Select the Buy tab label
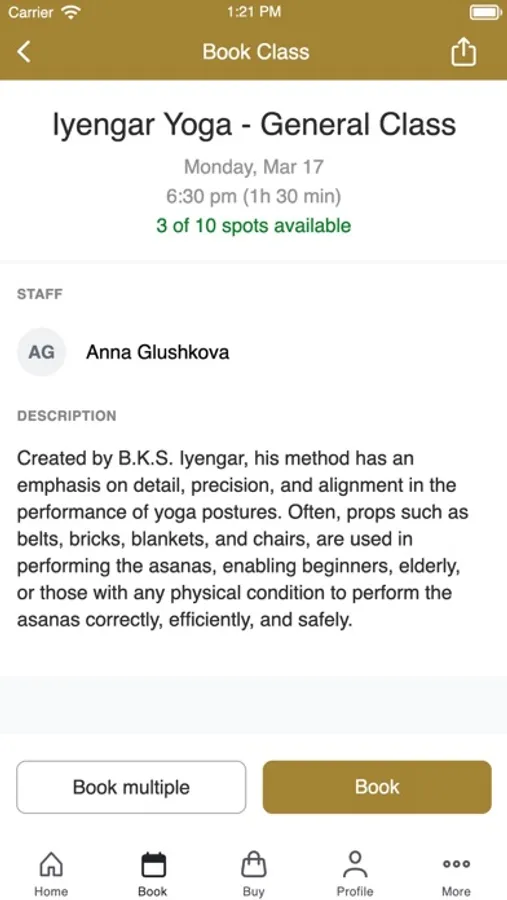 coord(254,891)
